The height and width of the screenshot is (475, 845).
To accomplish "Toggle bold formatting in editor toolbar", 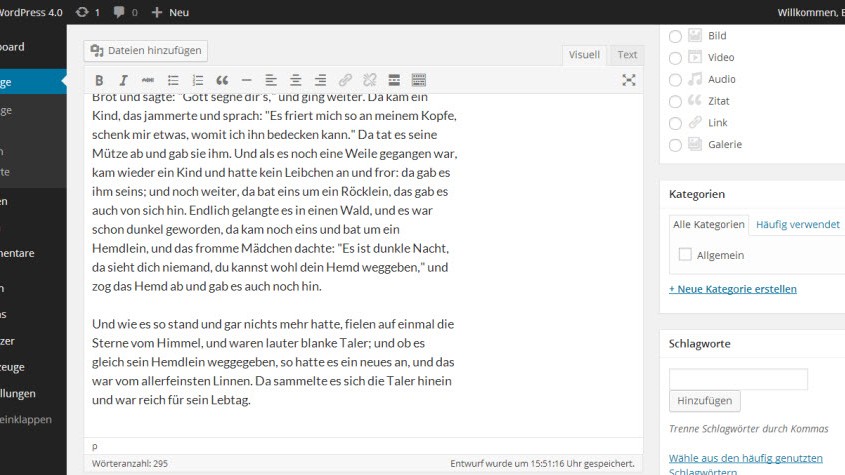I will 99,80.
